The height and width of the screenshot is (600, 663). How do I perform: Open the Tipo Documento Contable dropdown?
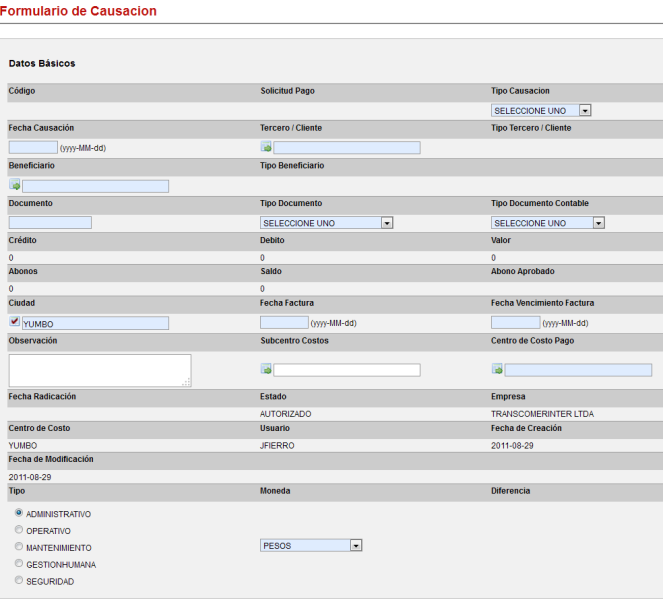(x=547, y=223)
